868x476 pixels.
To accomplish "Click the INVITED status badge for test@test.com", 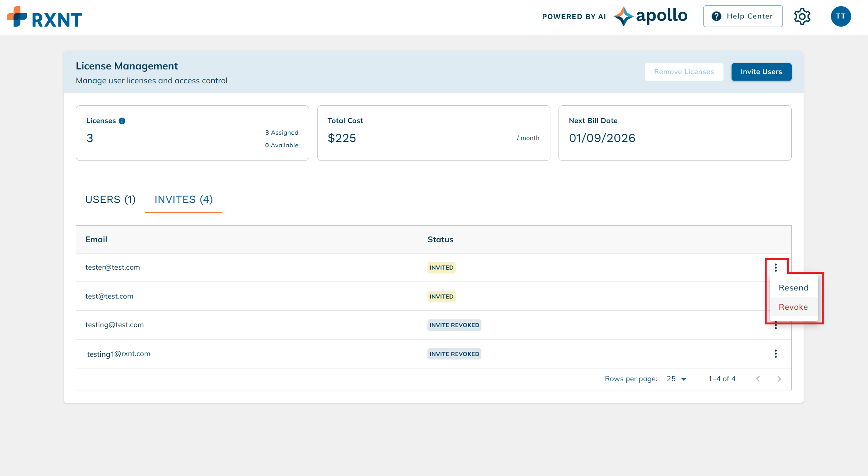I will tap(441, 296).
